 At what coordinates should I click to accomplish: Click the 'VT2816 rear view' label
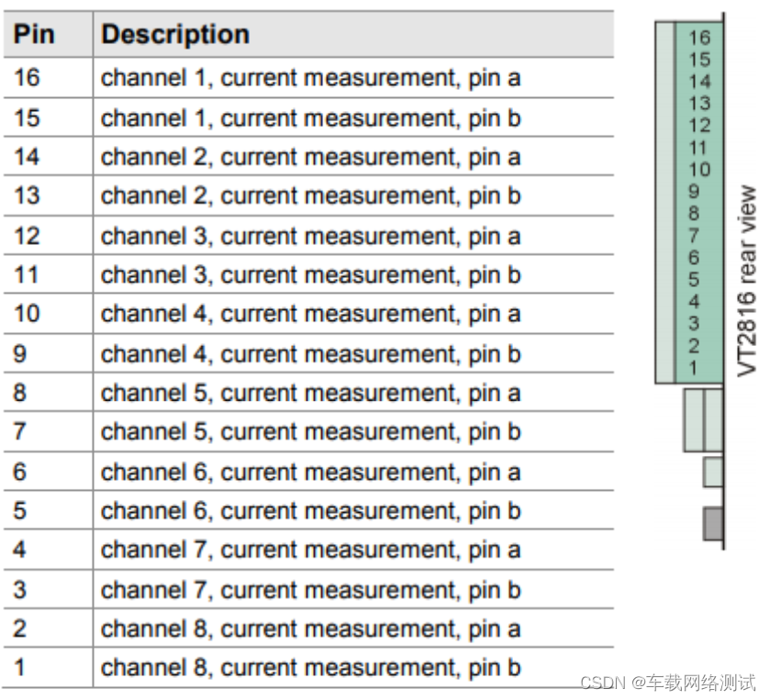pos(746,281)
